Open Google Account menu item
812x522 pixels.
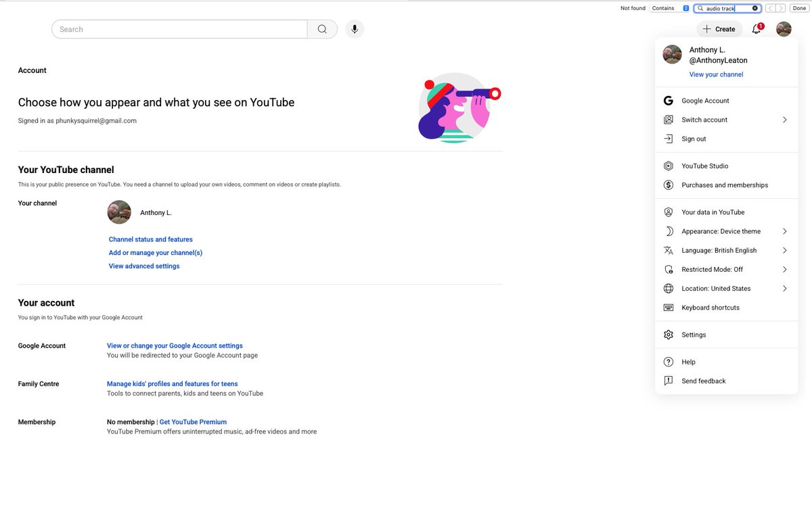click(x=727, y=101)
